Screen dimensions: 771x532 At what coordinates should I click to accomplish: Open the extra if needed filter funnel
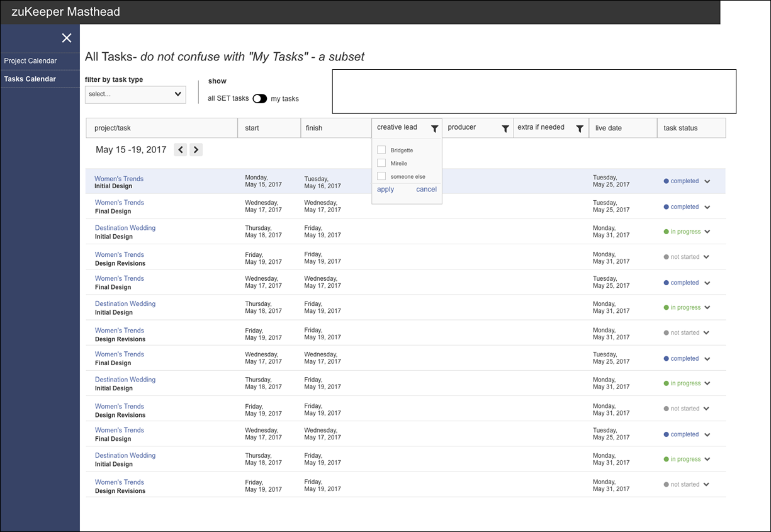point(580,128)
